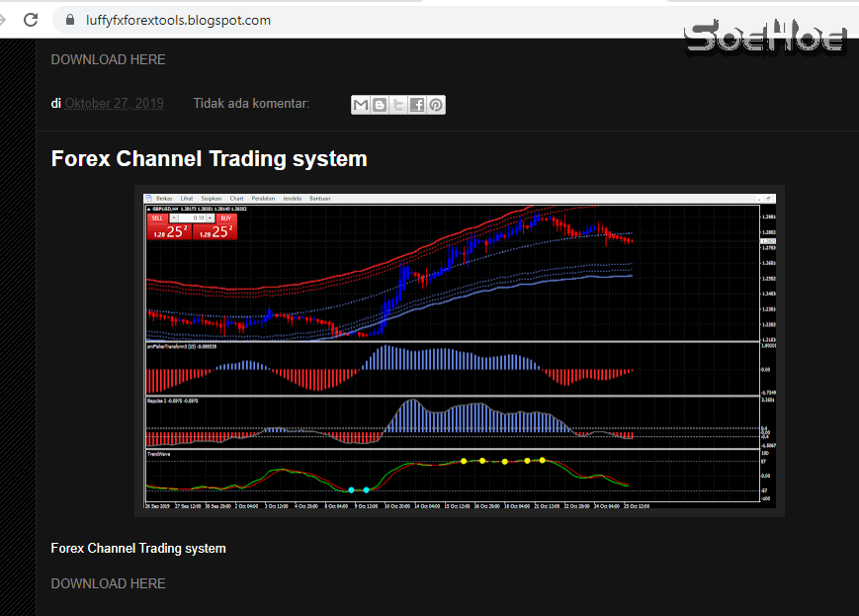This screenshot has height=616, width=859.
Task: Share the post on Pinterest
Action: pyautogui.click(x=435, y=104)
